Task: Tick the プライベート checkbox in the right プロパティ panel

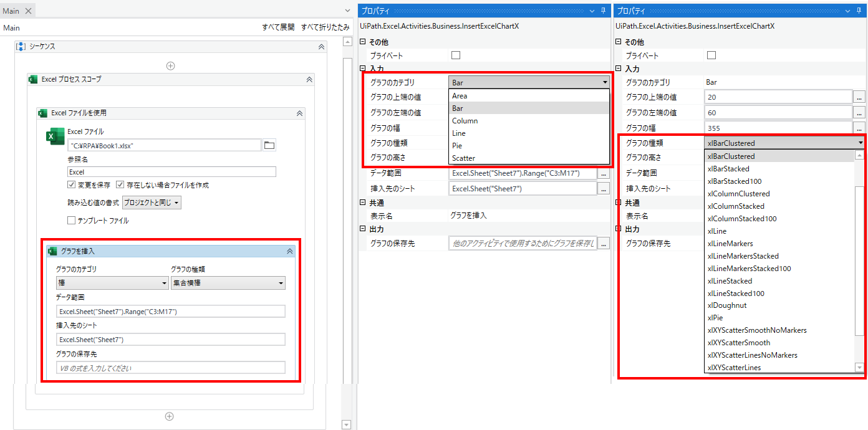Action: (x=711, y=55)
